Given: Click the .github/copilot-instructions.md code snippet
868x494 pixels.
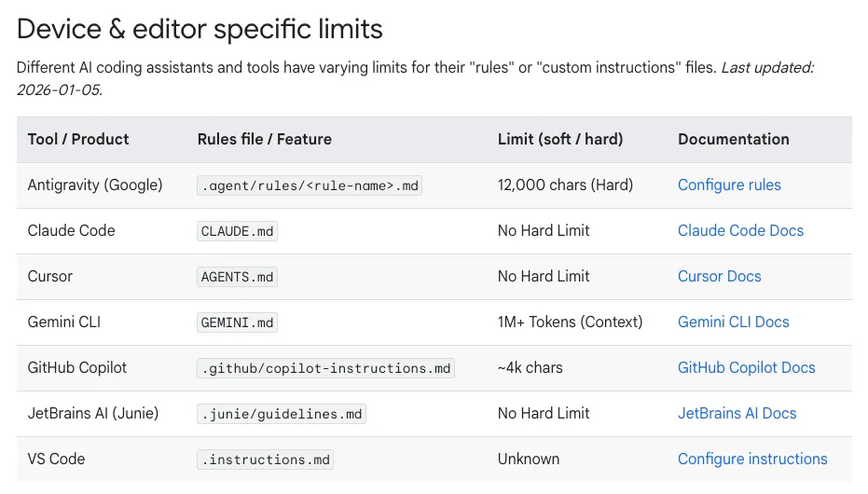Looking at the screenshot, I should click(x=325, y=368).
